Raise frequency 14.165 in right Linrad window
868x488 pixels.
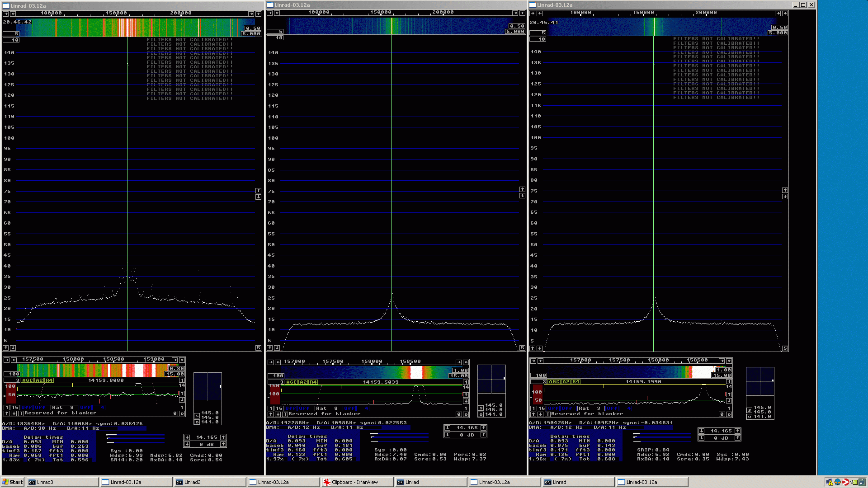tap(737, 431)
